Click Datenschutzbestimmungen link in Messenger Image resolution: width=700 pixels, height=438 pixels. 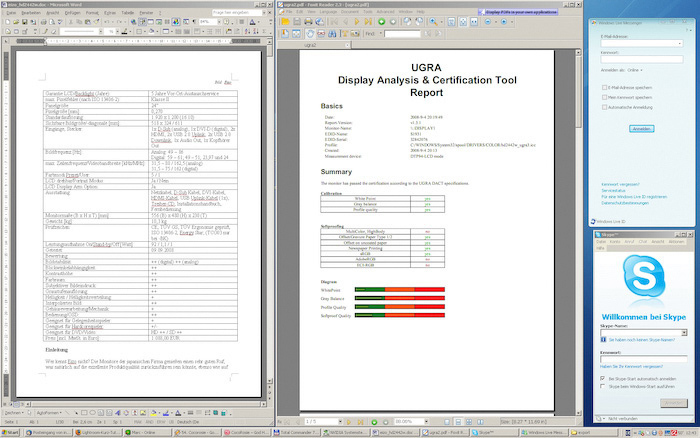click(625, 203)
